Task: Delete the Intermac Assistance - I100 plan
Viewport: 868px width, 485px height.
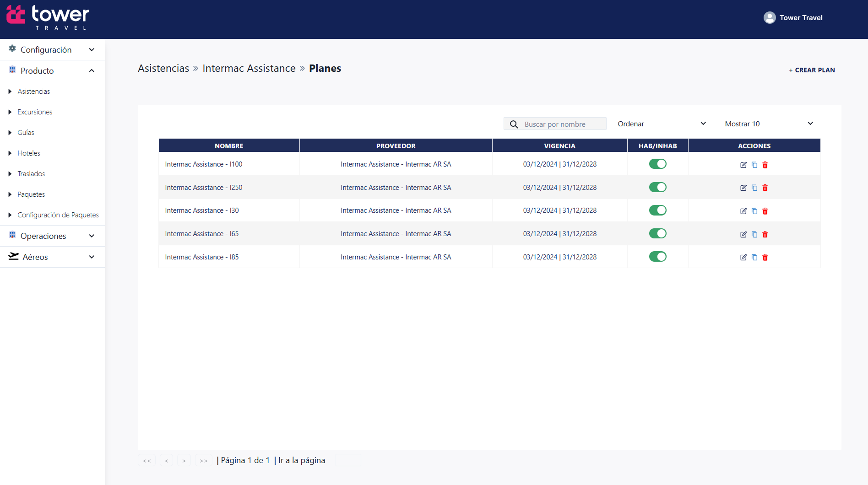Action: (765, 165)
